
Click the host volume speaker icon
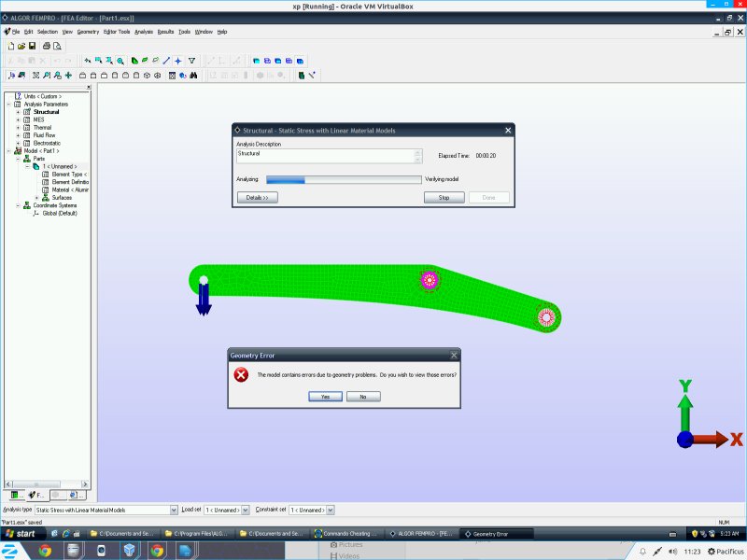(x=672, y=552)
